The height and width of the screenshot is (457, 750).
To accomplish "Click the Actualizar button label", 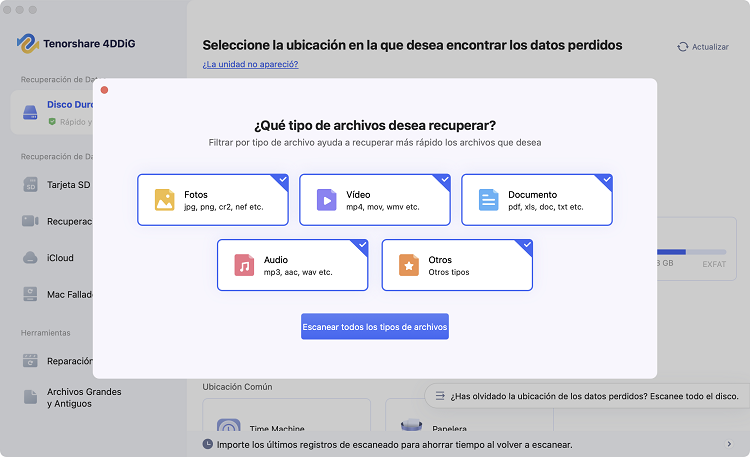I will (710, 47).
